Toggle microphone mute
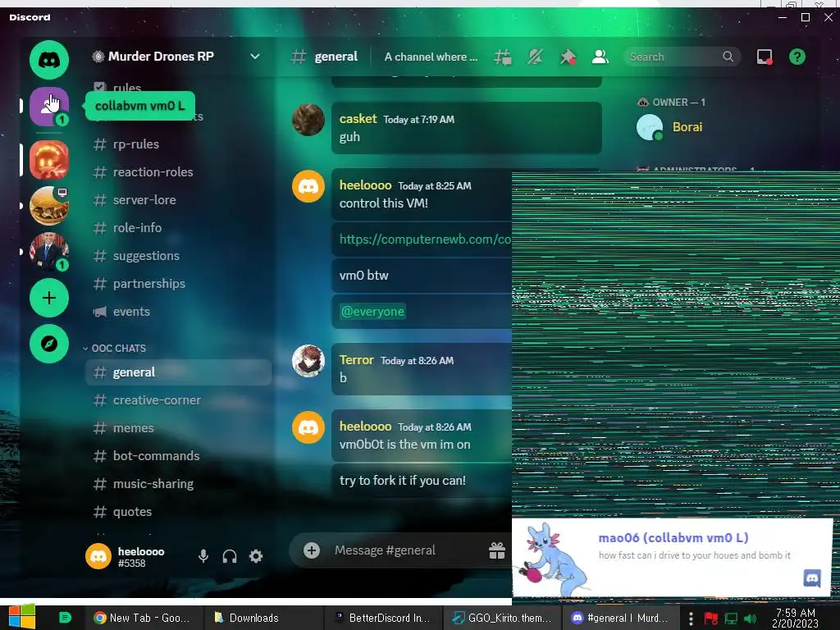 (203, 556)
